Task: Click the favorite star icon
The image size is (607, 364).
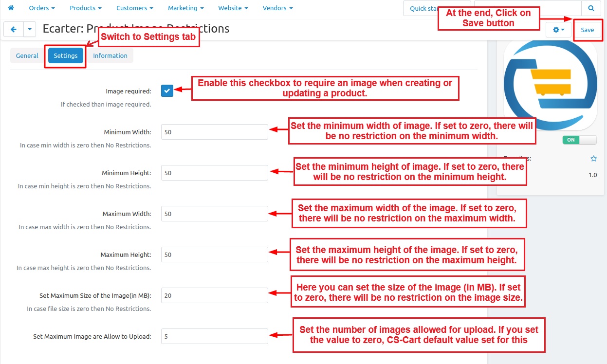Action: click(x=593, y=159)
